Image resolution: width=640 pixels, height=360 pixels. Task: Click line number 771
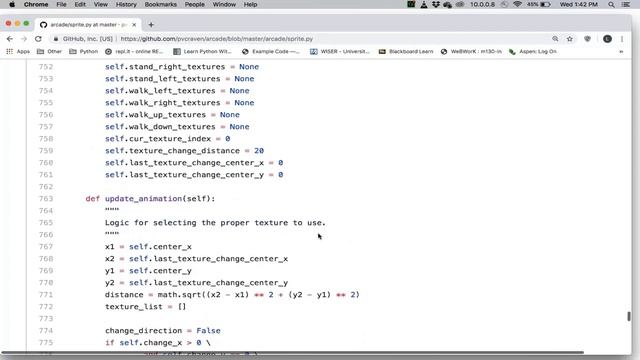coord(46,295)
